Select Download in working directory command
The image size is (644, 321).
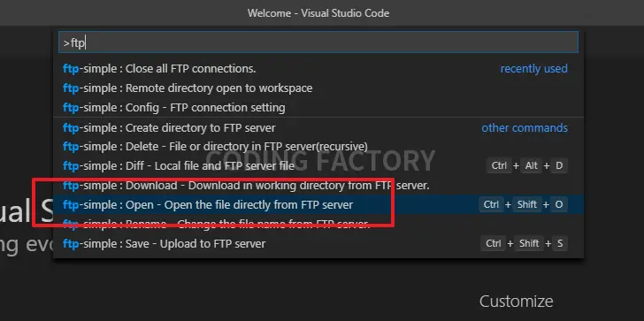click(318, 185)
